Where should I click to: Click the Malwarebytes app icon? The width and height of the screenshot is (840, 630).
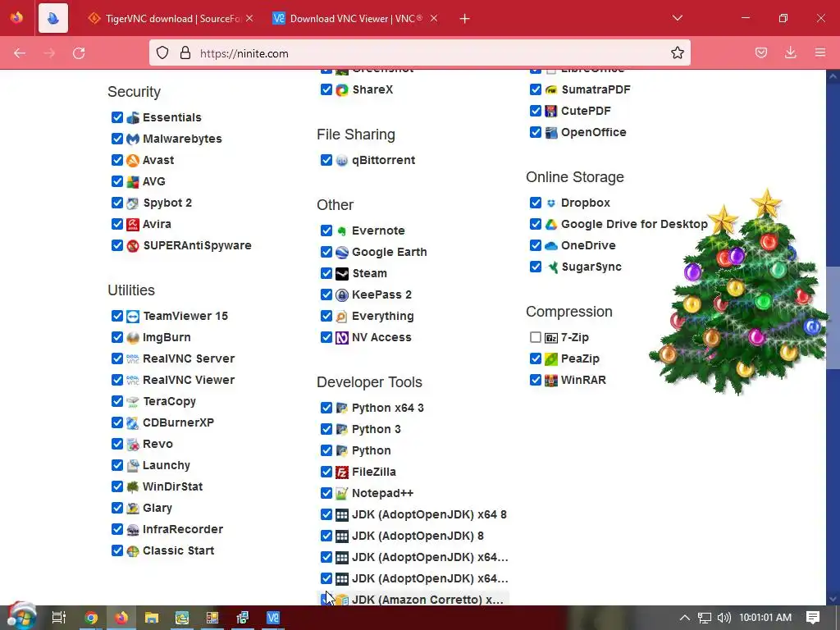(x=133, y=139)
